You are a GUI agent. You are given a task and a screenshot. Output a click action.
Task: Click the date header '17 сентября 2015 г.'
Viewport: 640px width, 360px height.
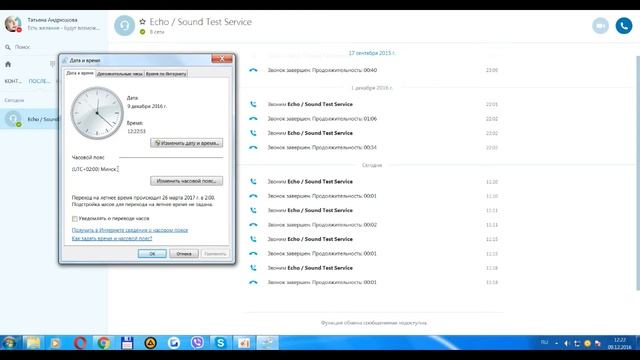tap(372, 53)
